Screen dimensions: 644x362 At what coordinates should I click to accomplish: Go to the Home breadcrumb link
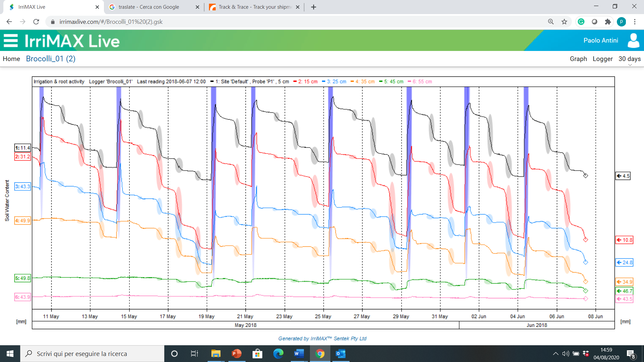click(x=11, y=59)
